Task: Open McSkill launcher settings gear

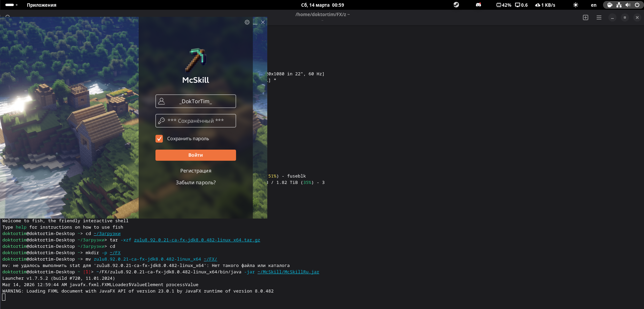Action: point(247,22)
